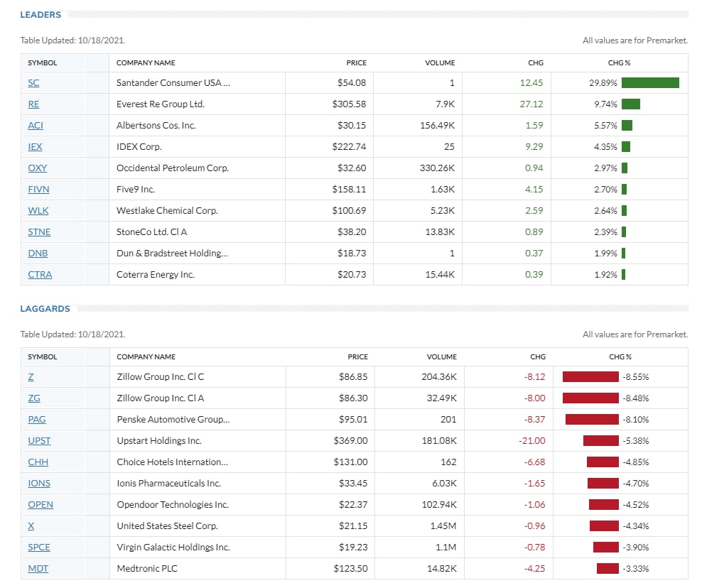Click VOLUME header in Leaders table

[x=440, y=63]
